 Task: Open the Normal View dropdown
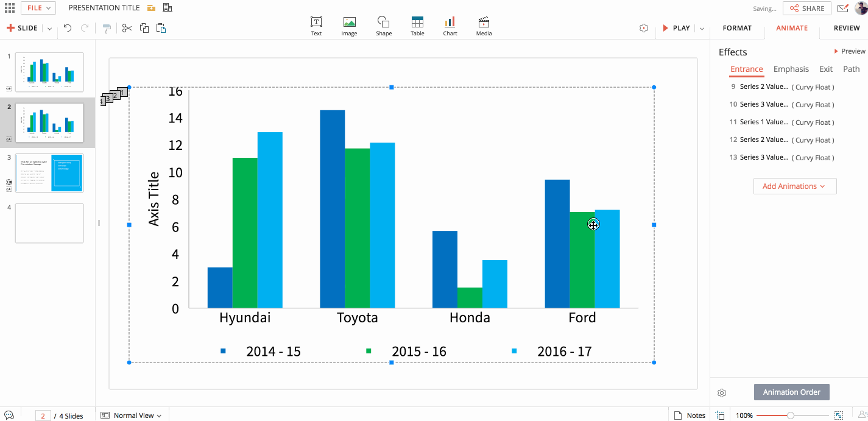(x=131, y=416)
